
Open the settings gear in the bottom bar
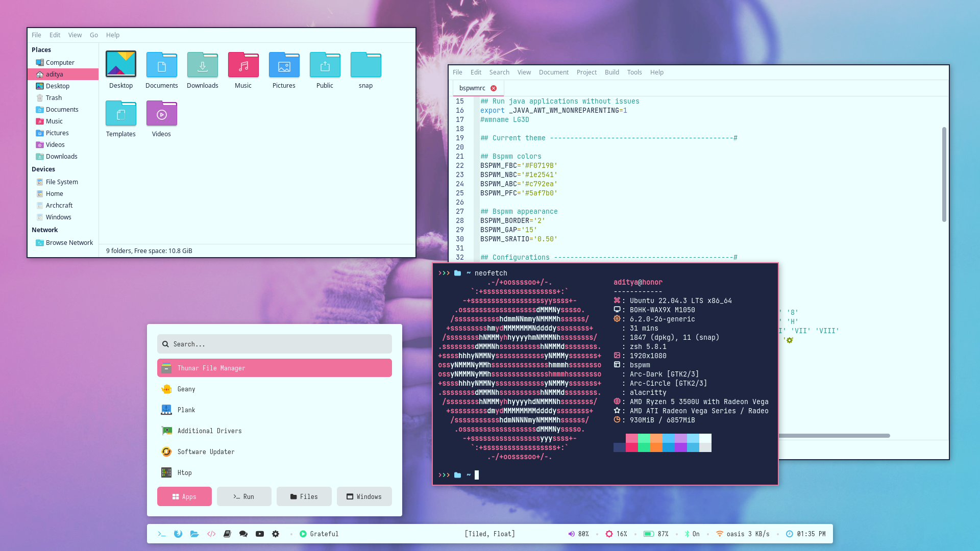coord(276,534)
